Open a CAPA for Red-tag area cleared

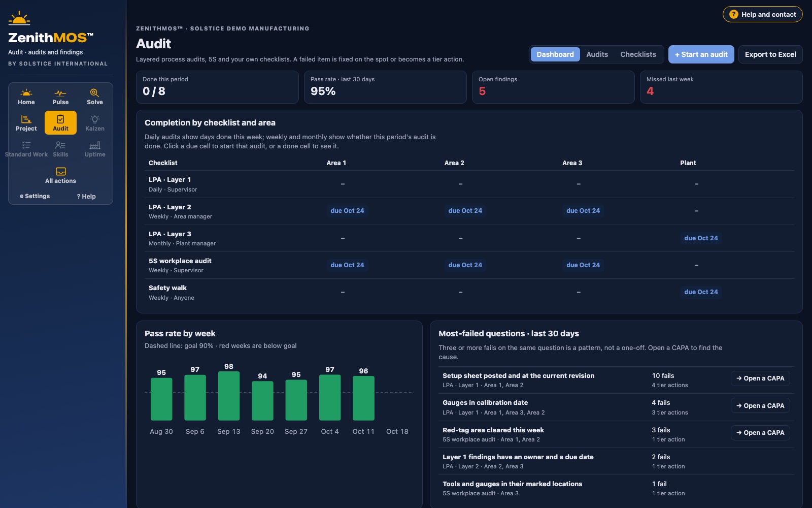point(760,433)
